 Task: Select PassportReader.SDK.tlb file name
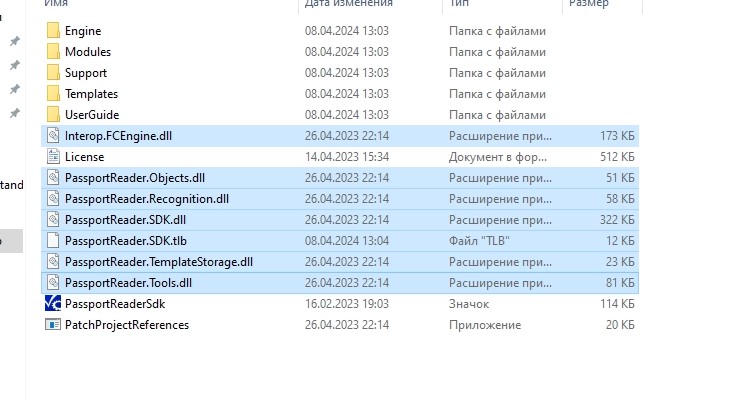pos(126,241)
